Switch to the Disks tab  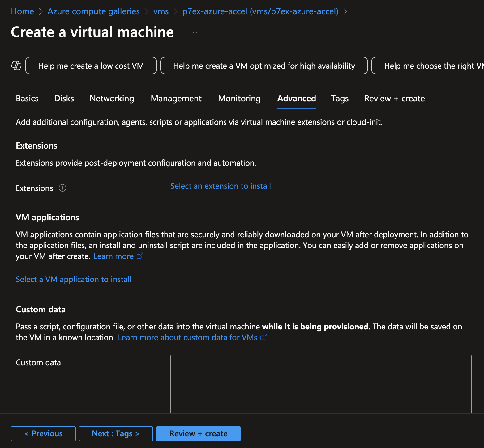[x=64, y=99]
